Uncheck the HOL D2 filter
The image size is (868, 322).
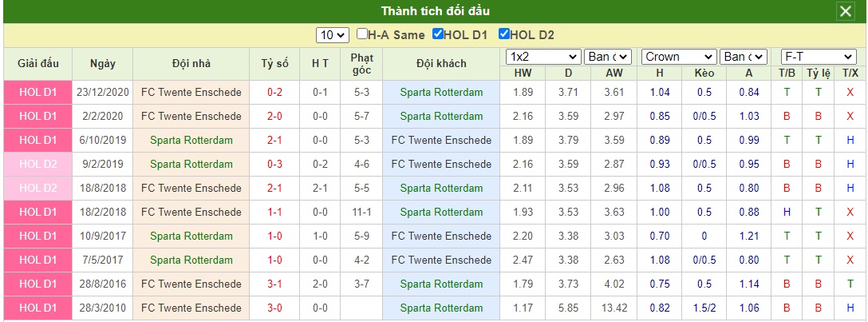pyautogui.click(x=503, y=34)
